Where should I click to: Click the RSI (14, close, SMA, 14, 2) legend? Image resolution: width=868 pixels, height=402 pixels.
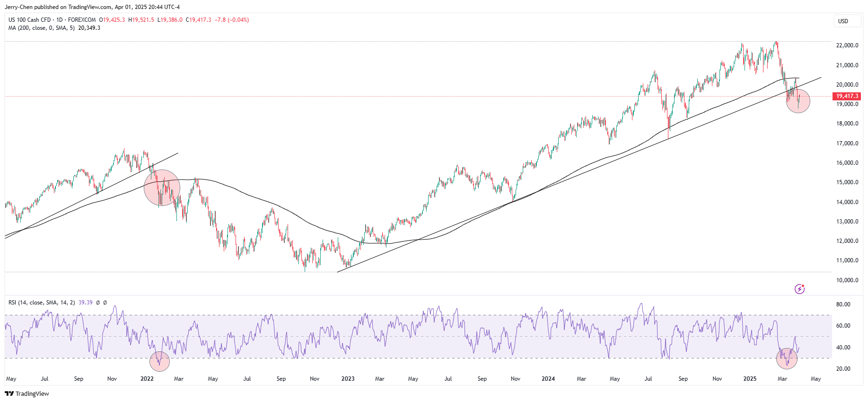42,303
